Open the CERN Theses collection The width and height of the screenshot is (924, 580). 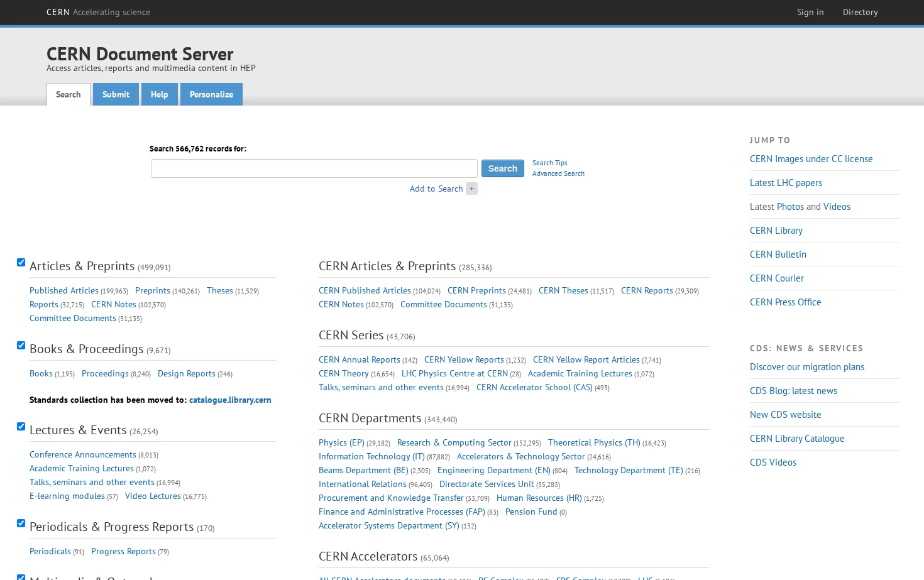click(563, 290)
